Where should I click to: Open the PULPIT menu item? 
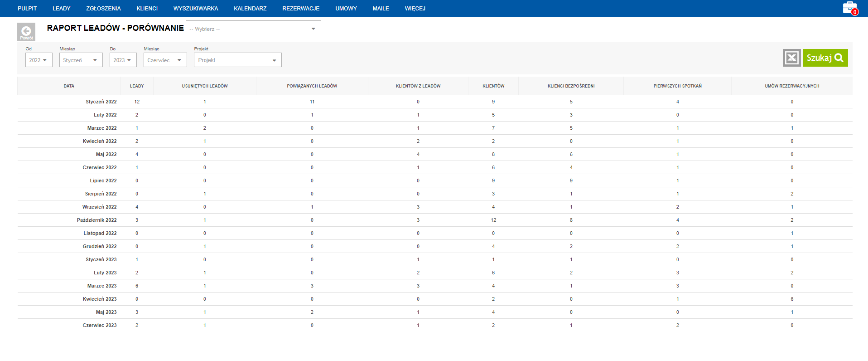27,9
